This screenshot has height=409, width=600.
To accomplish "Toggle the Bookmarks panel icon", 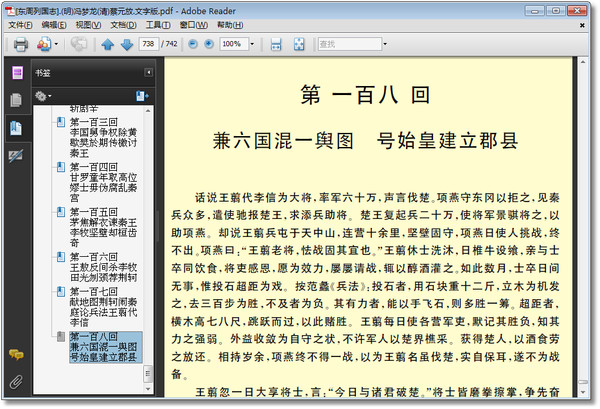I will (x=16, y=128).
